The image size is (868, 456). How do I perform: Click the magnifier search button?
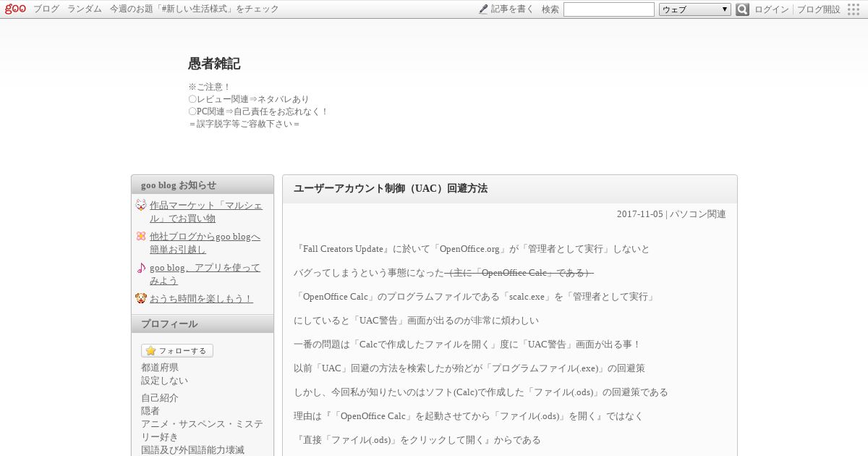[x=742, y=9]
